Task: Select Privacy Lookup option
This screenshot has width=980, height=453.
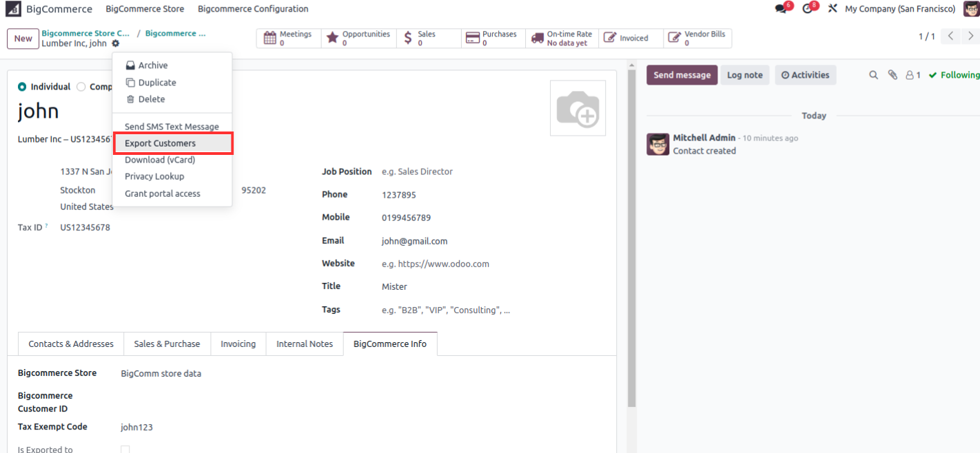Action: (172, 176)
